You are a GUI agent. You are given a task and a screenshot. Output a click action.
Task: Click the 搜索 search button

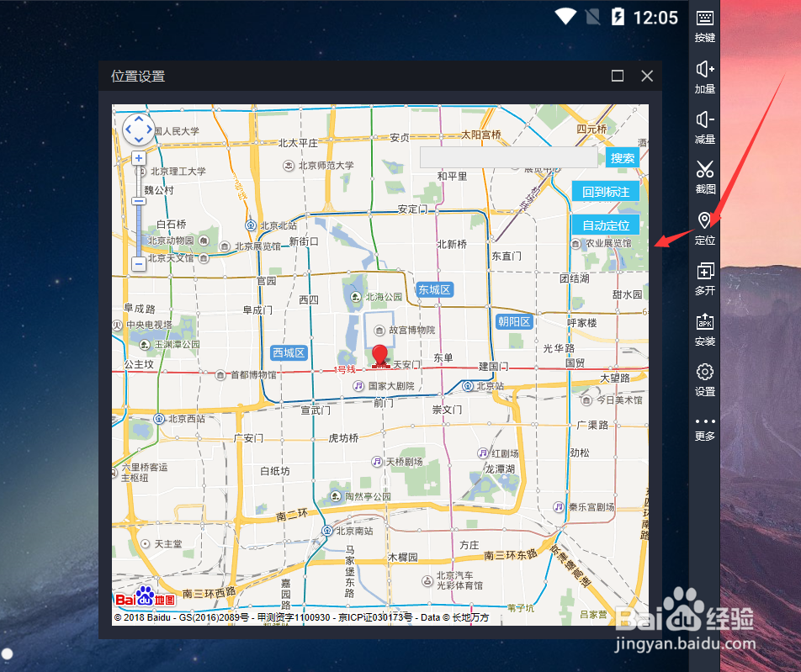pyautogui.click(x=623, y=158)
